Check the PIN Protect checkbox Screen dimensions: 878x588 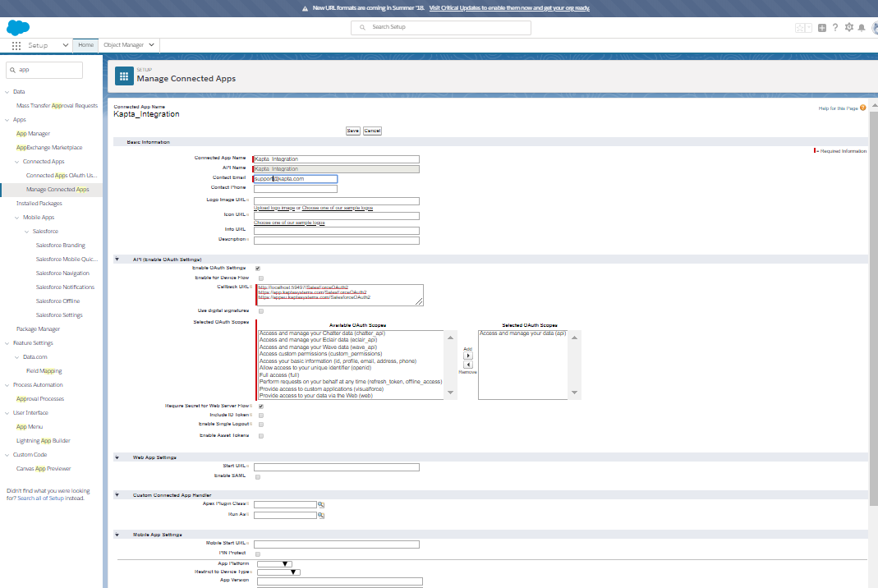tap(258, 554)
